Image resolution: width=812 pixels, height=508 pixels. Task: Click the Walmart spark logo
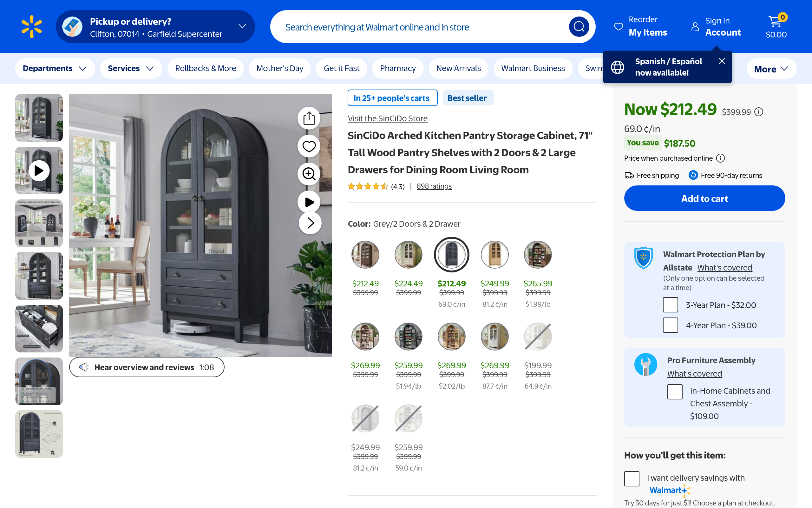[31, 27]
